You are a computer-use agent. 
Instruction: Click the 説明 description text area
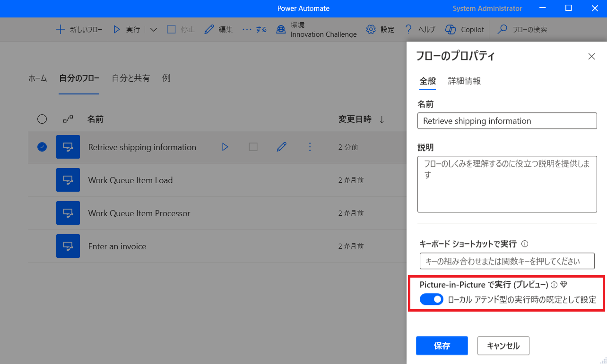tap(507, 184)
